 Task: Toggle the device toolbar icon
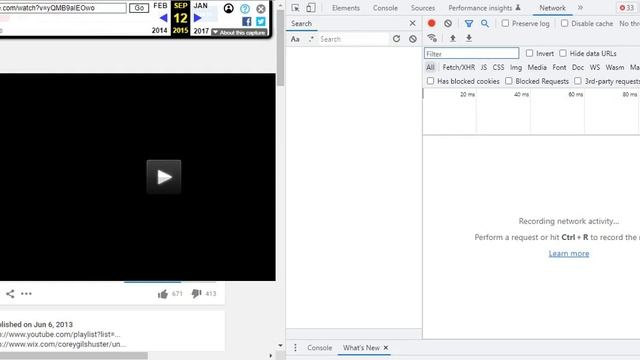point(311,8)
